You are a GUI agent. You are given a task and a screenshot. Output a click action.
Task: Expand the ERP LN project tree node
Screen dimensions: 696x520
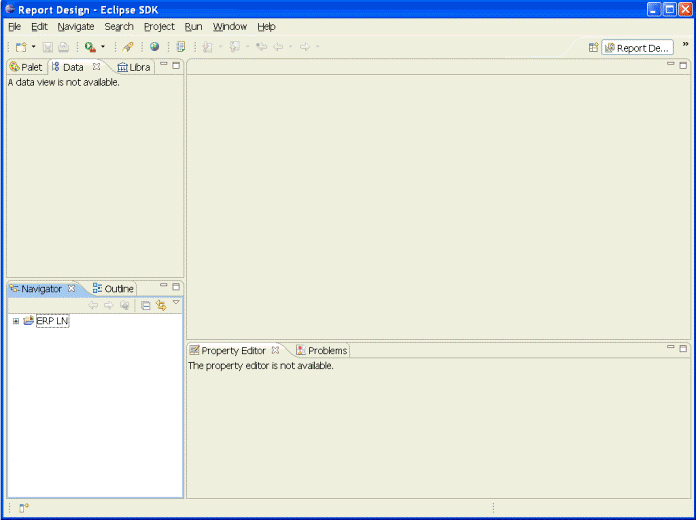(16, 321)
